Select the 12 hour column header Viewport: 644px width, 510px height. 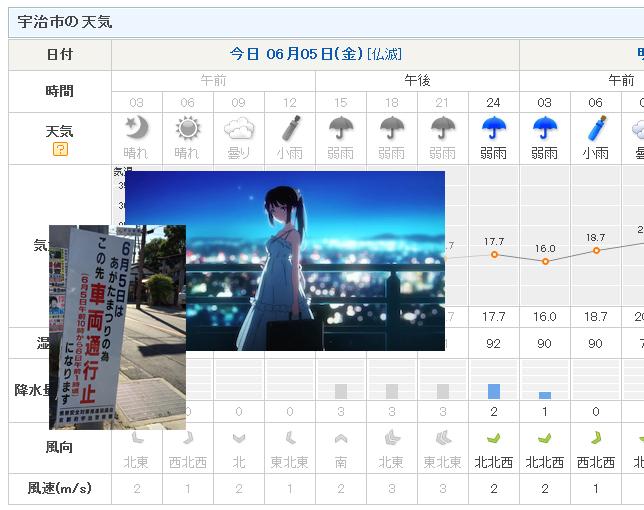(290, 102)
